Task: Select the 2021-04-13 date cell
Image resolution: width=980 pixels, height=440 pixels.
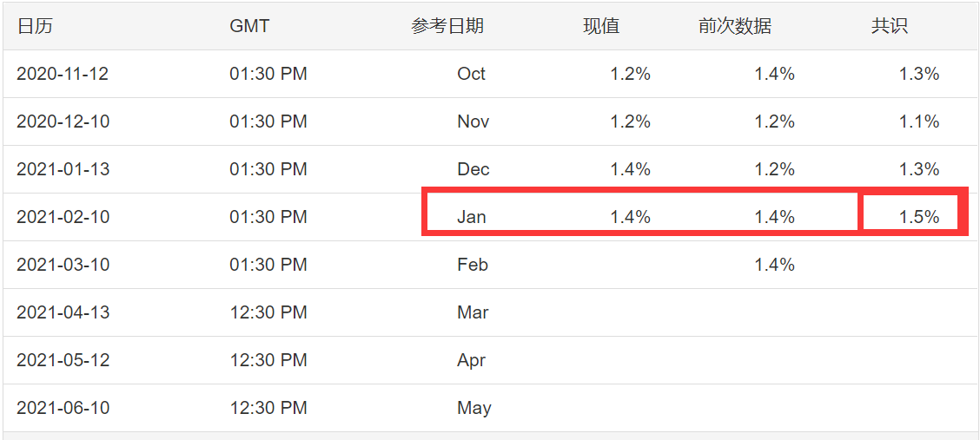Action: click(63, 312)
